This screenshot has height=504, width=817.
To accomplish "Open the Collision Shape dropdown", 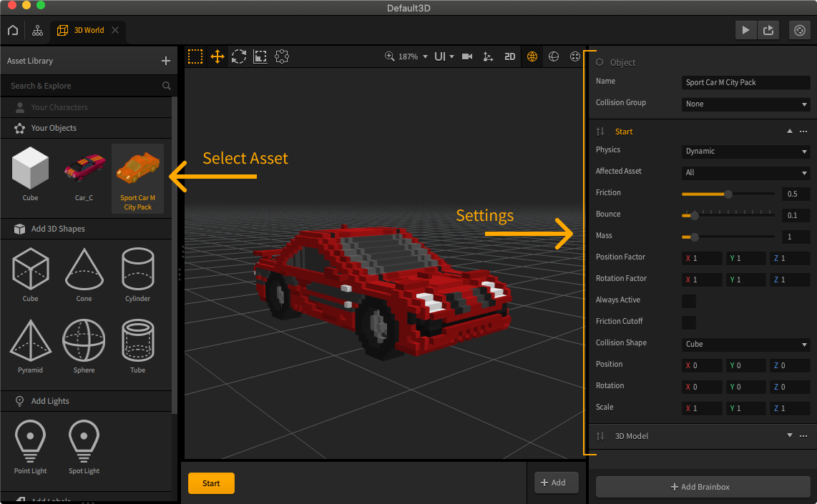I will tap(745, 345).
